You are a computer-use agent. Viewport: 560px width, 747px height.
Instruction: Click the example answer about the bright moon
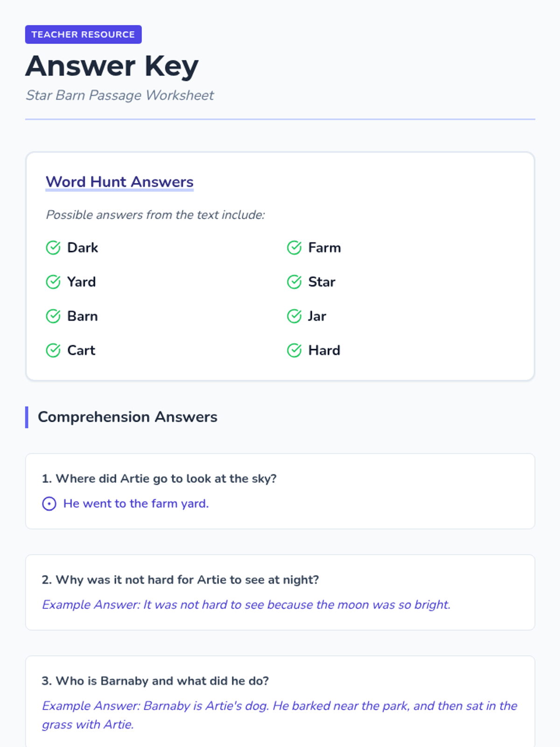point(246,605)
